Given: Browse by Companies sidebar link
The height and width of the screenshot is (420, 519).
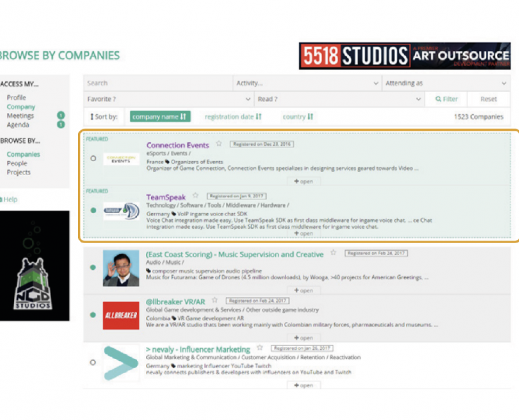Looking at the screenshot, I should (23, 154).
